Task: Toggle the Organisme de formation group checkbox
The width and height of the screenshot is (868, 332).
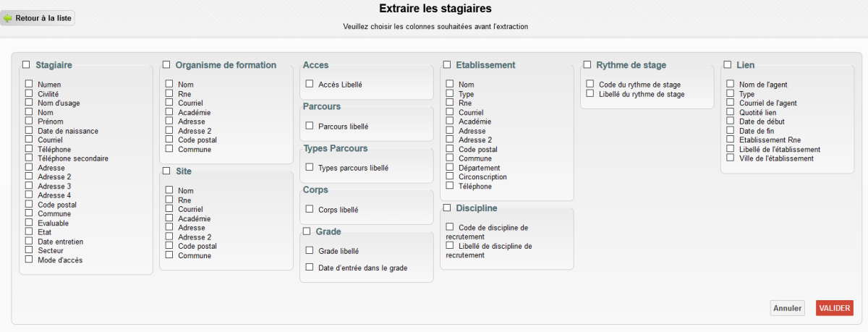Action: tap(166, 64)
